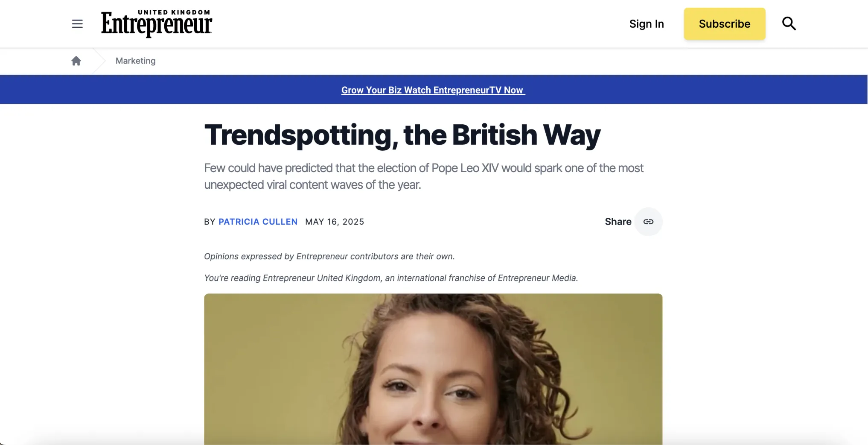This screenshot has width=868, height=445.
Task: Copy the article link via chain icon
Action: (648, 222)
